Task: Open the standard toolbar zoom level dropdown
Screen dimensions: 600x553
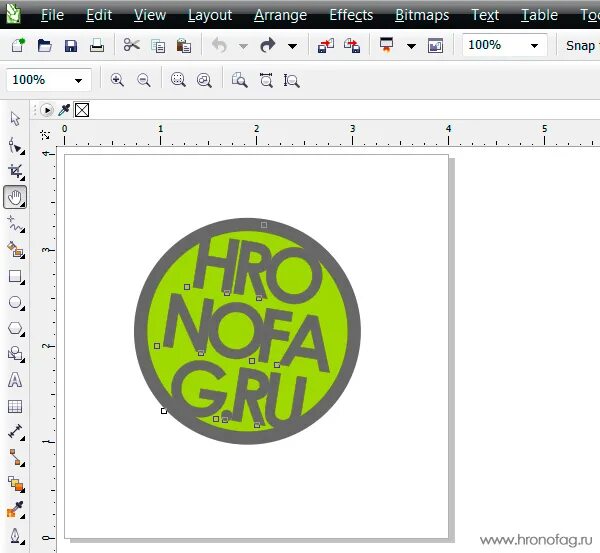Action: point(535,46)
